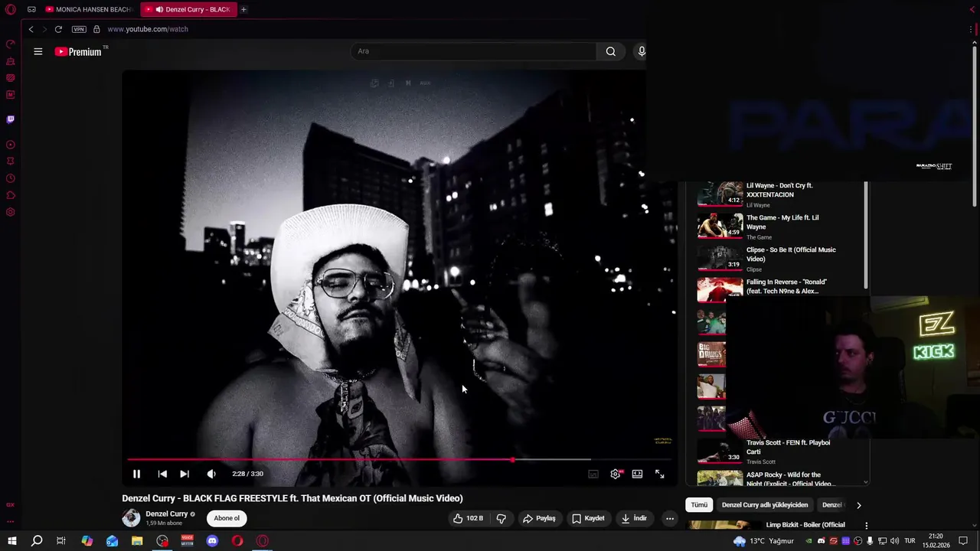Image resolution: width=980 pixels, height=551 pixels.
Task: Go to the previous video
Action: pos(162,474)
